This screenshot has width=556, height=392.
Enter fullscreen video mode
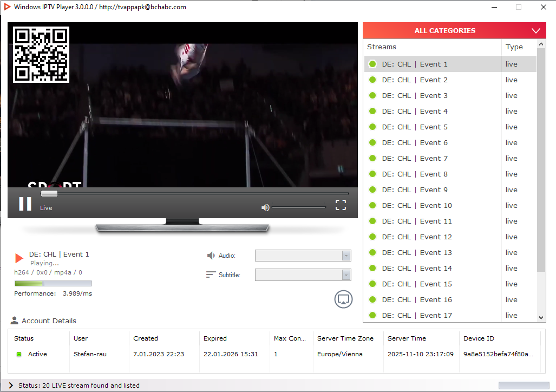click(341, 205)
